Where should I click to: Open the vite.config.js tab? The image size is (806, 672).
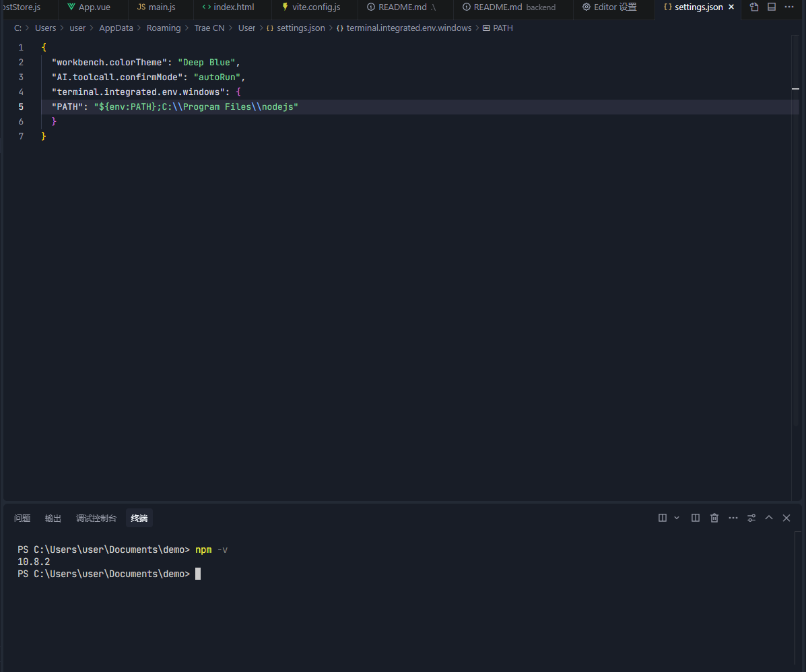click(313, 7)
